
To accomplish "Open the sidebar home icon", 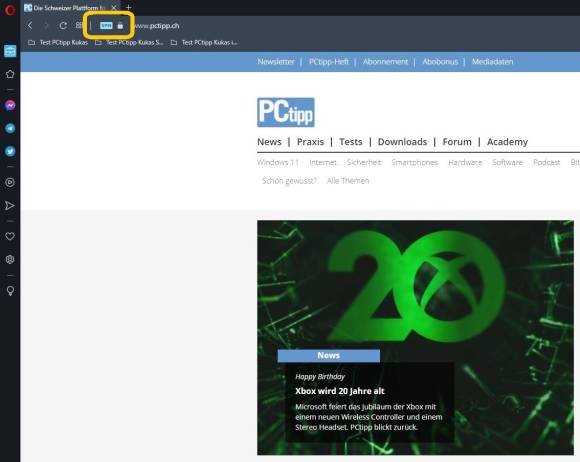I will 10,74.
